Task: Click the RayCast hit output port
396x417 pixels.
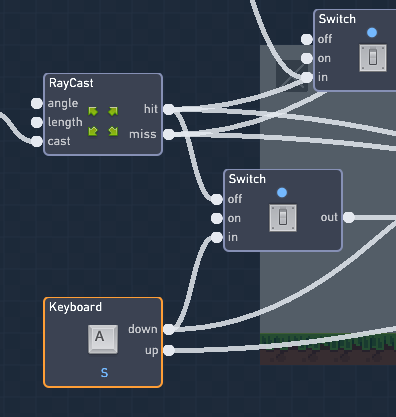Action: tap(169, 109)
